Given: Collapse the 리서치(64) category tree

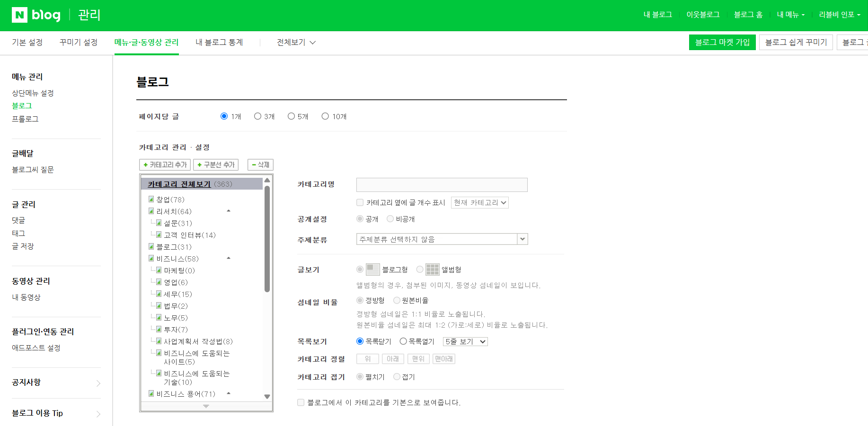Looking at the screenshot, I should [229, 210].
